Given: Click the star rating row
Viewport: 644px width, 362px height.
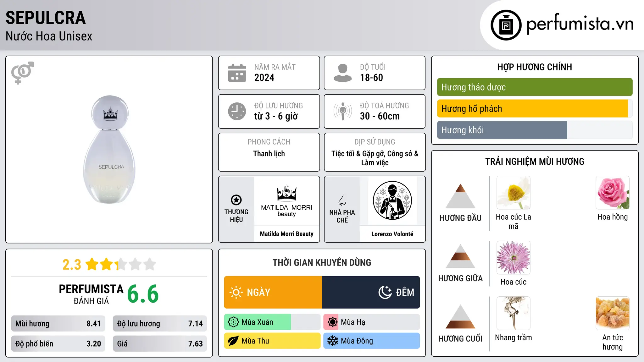Looking at the screenshot, I should [x=121, y=264].
